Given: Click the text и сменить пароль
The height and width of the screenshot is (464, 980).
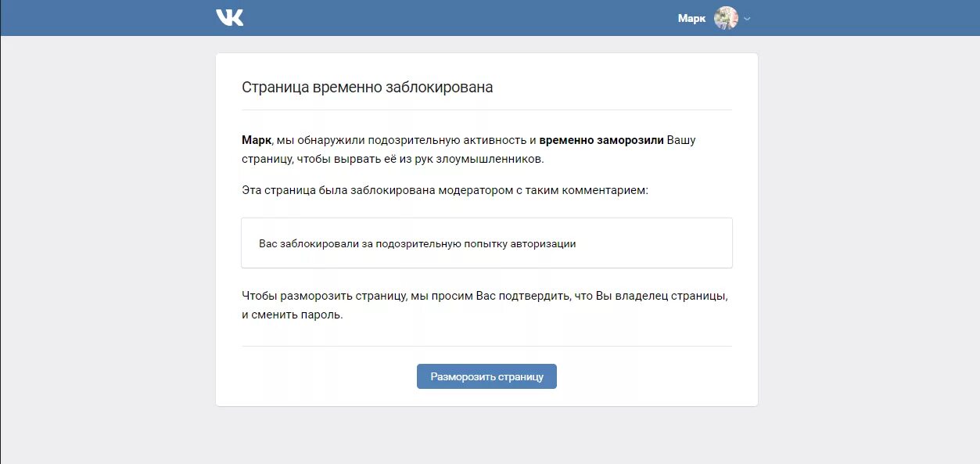Looking at the screenshot, I should [x=293, y=315].
